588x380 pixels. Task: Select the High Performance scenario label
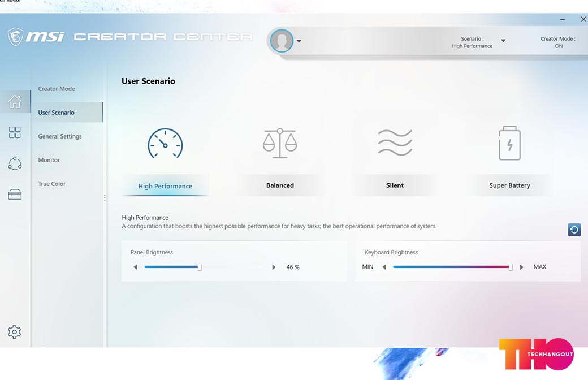(x=165, y=186)
